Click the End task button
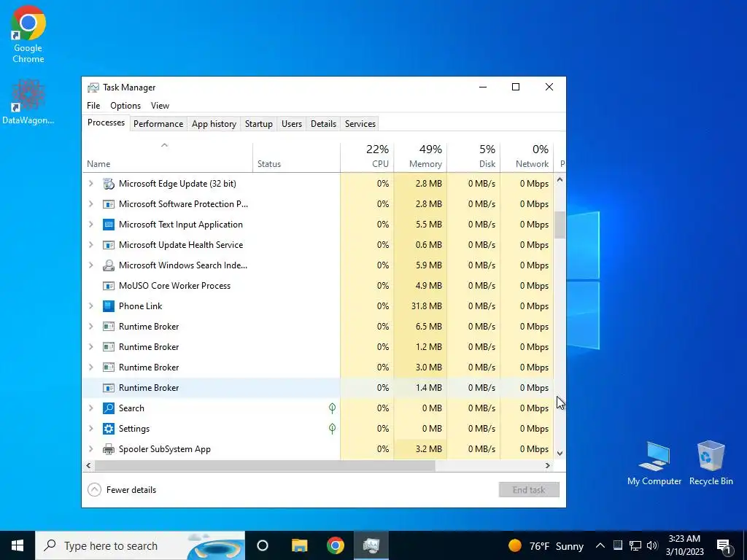 pos(529,490)
